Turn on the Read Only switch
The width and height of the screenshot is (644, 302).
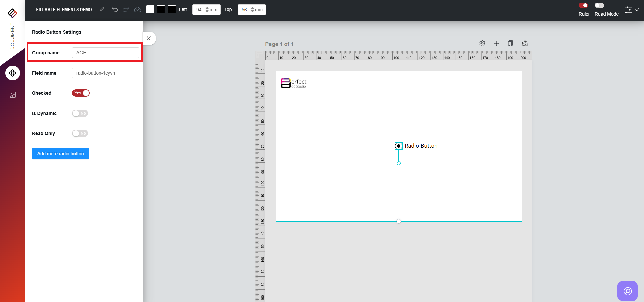tap(80, 133)
